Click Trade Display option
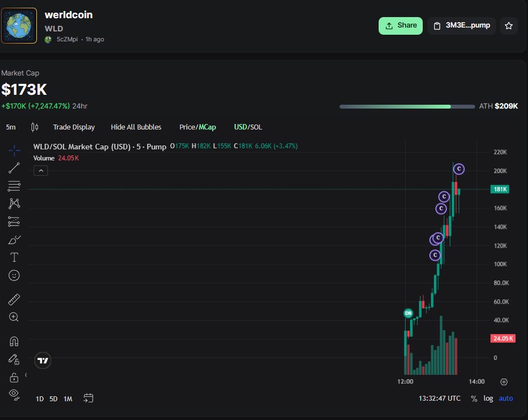 74,127
